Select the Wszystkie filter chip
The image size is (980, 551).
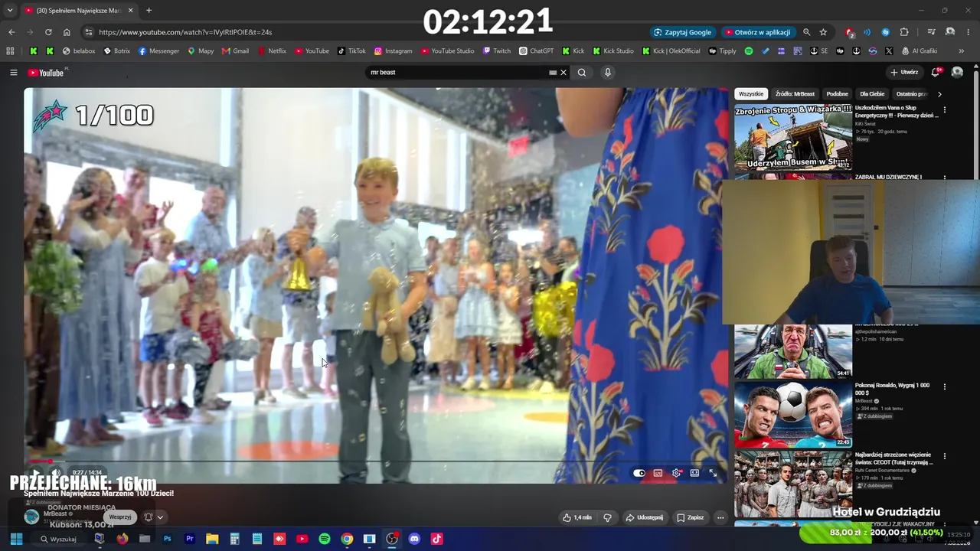coord(751,94)
